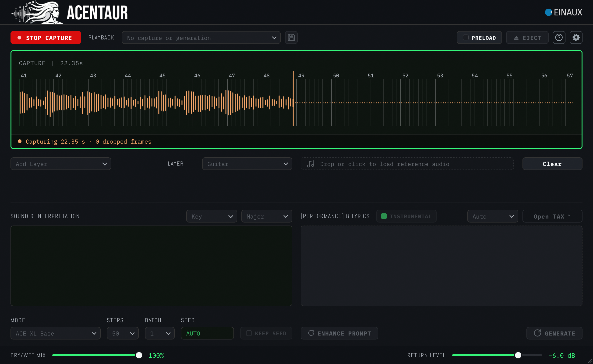Open the Steps 50 dropdown
This screenshot has height=364, width=593.
pyautogui.click(x=123, y=333)
